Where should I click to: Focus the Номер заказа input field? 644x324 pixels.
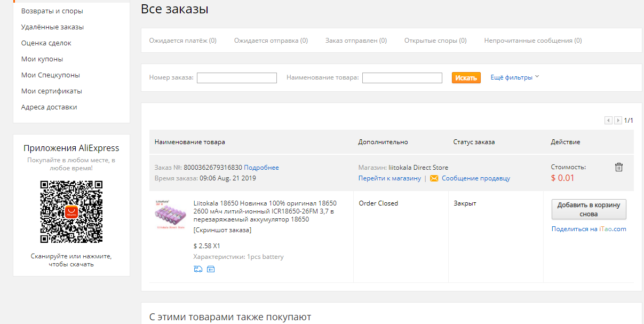[237, 78]
